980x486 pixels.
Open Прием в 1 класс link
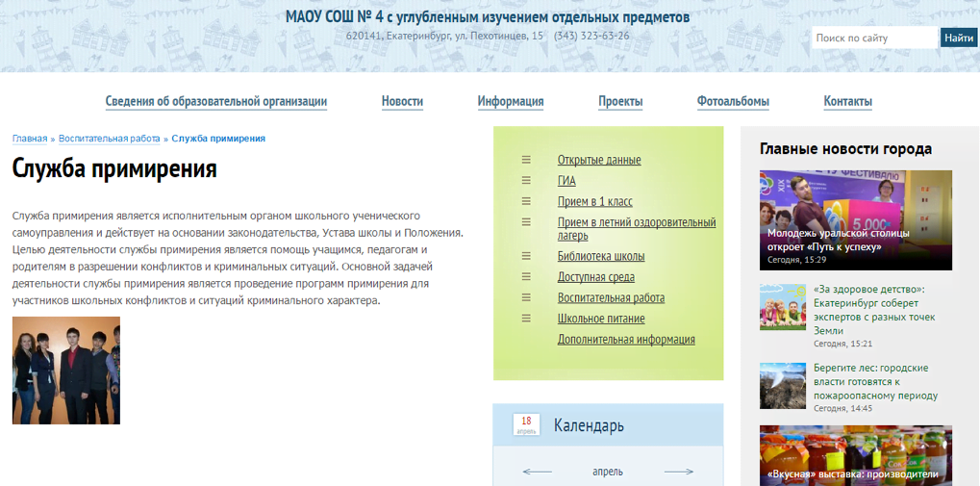594,201
